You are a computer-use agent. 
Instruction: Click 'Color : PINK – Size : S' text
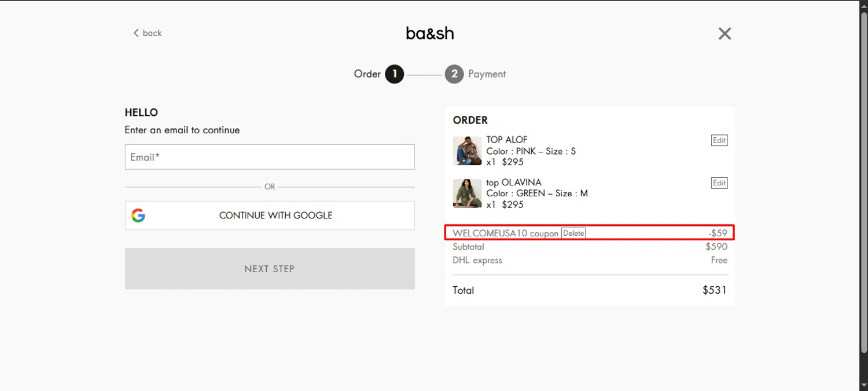tap(531, 151)
